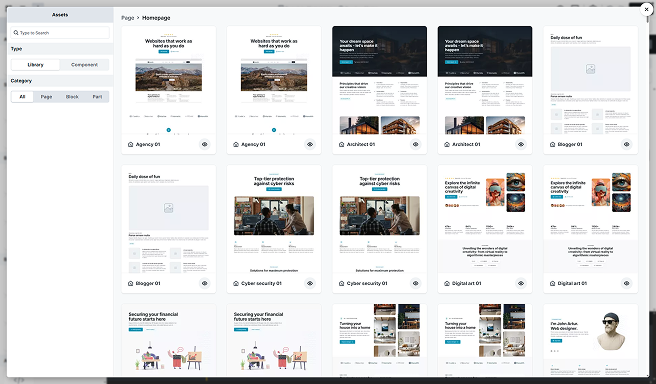The image size is (656, 384).
Task: Click eye icon on Blogger 01 beside Architect 01
Action: (x=626, y=144)
